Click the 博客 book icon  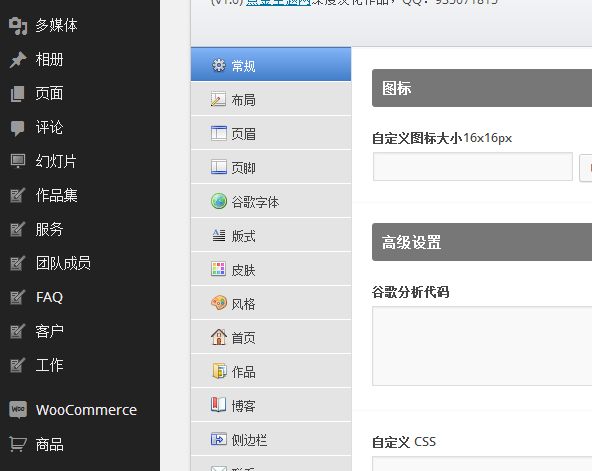coord(219,405)
